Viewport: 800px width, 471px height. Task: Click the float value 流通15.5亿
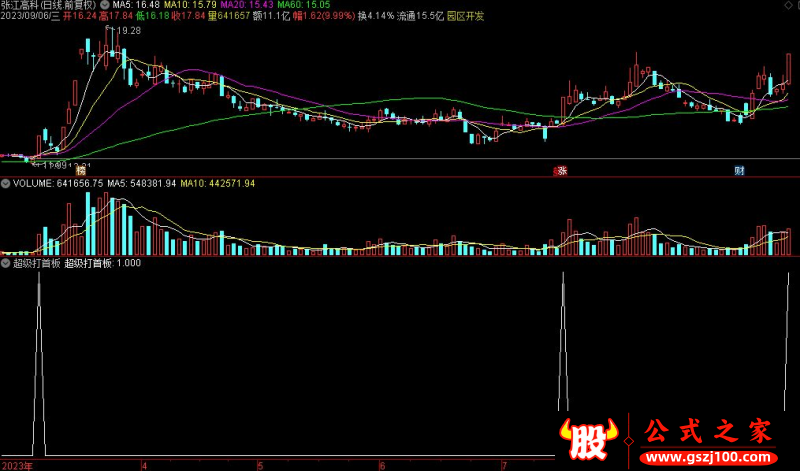tap(420, 16)
